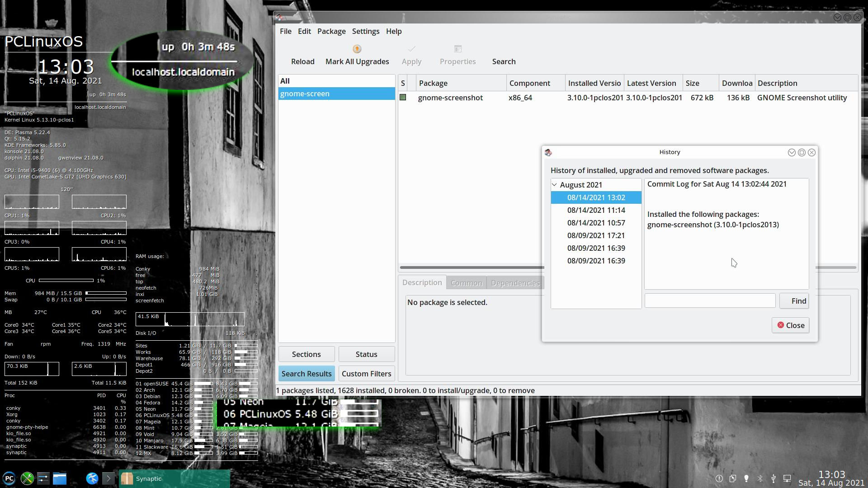Sort by the Description column header
868x488 pixels.
(807, 83)
